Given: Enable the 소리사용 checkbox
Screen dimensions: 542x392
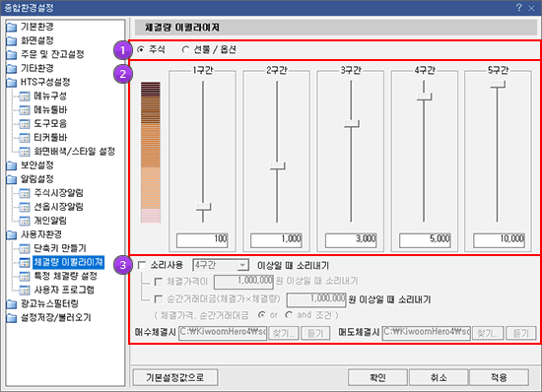Looking at the screenshot, I should (141, 265).
